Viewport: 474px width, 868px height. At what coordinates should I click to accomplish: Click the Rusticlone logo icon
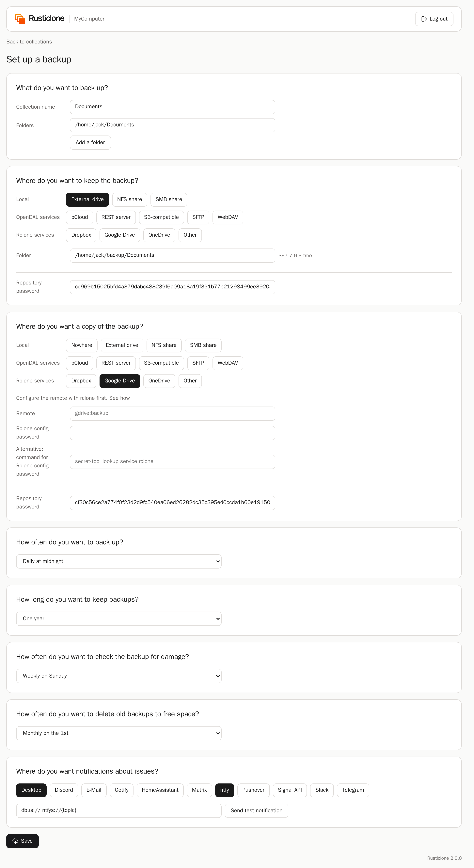click(x=20, y=19)
